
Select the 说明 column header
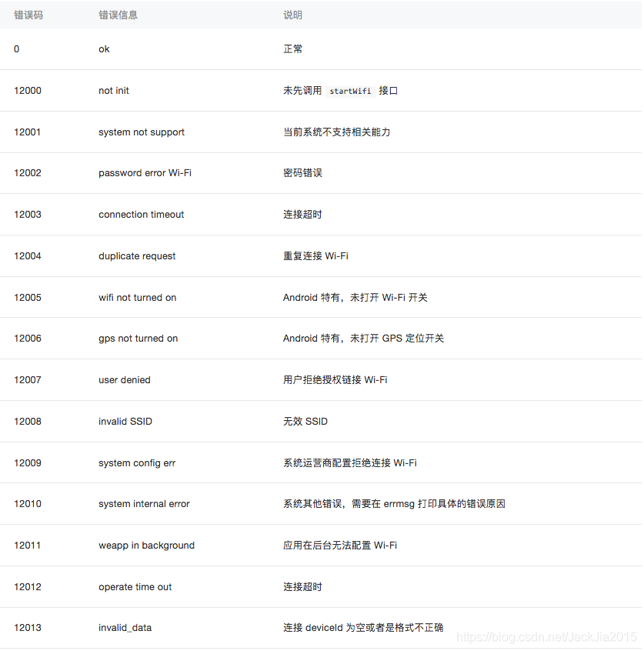292,15
